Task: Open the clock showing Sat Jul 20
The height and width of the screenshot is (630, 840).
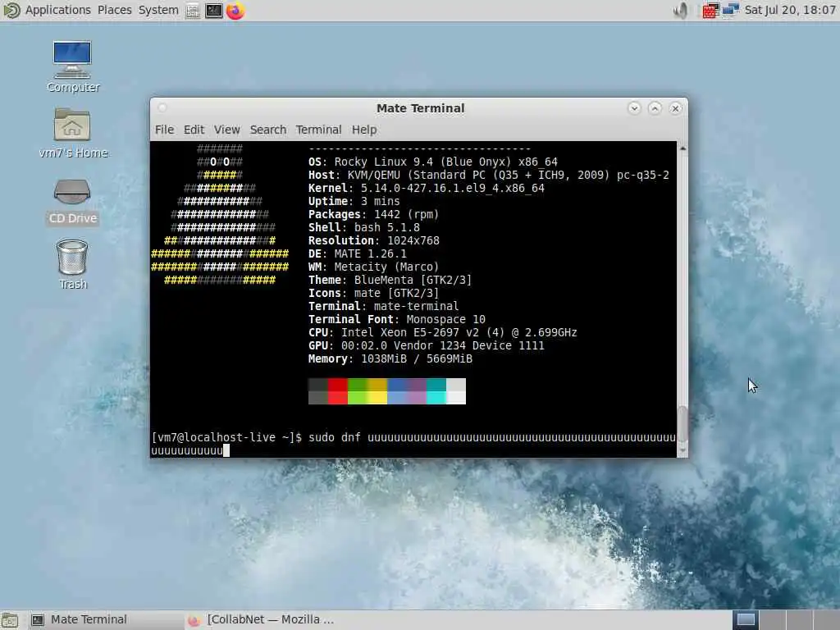Action: click(x=790, y=10)
